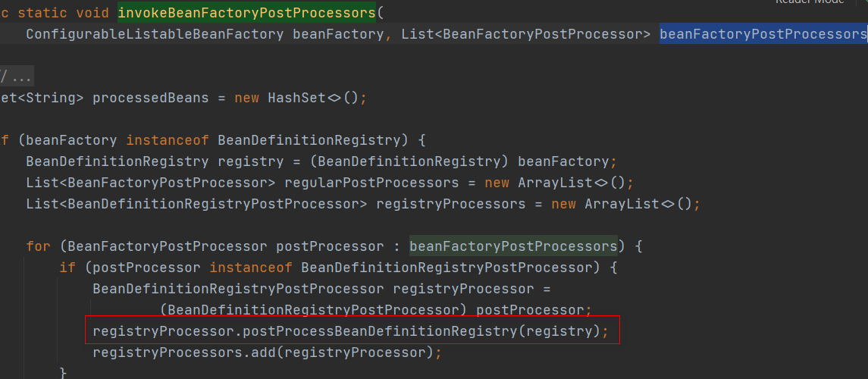Image resolution: width=868 pixels, height=379 pixels.
Task: Click registryProcessors in the list declaration
Action: (x=450, y=205)
